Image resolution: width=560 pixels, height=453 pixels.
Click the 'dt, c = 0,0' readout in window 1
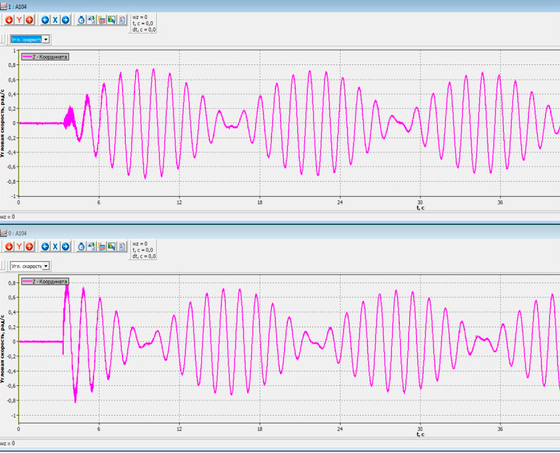[x=144, y=30]
